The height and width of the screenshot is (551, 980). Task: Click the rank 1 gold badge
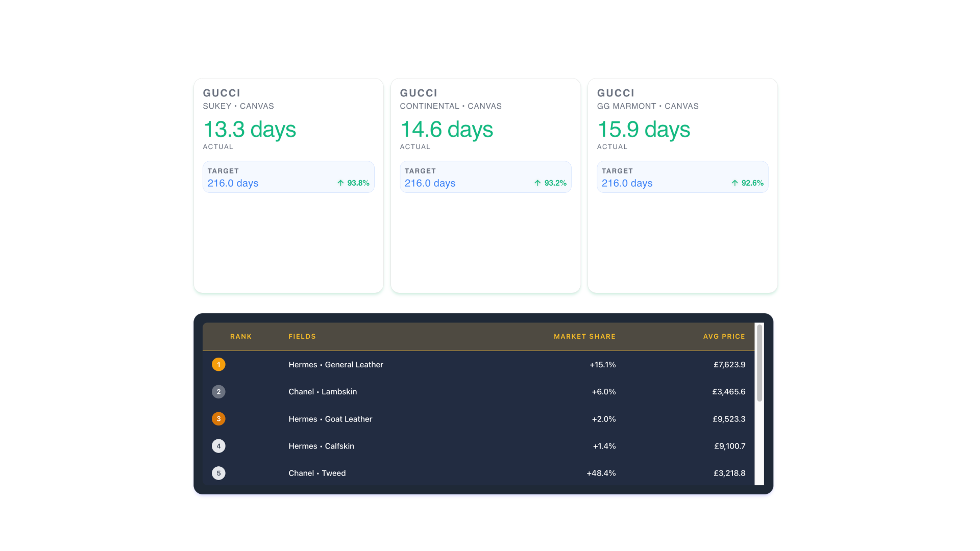(x=218, y=364)
